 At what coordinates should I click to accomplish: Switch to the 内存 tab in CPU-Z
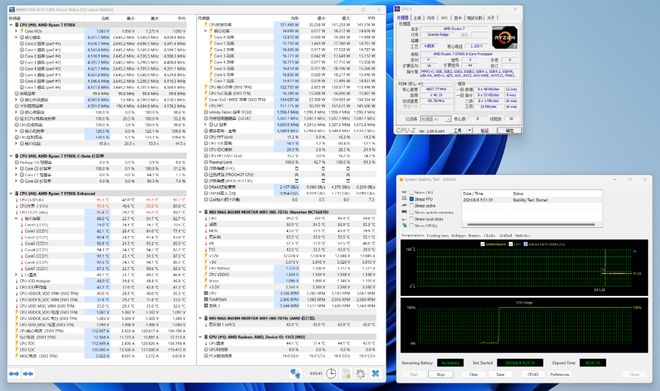click(x=431, y=18)
